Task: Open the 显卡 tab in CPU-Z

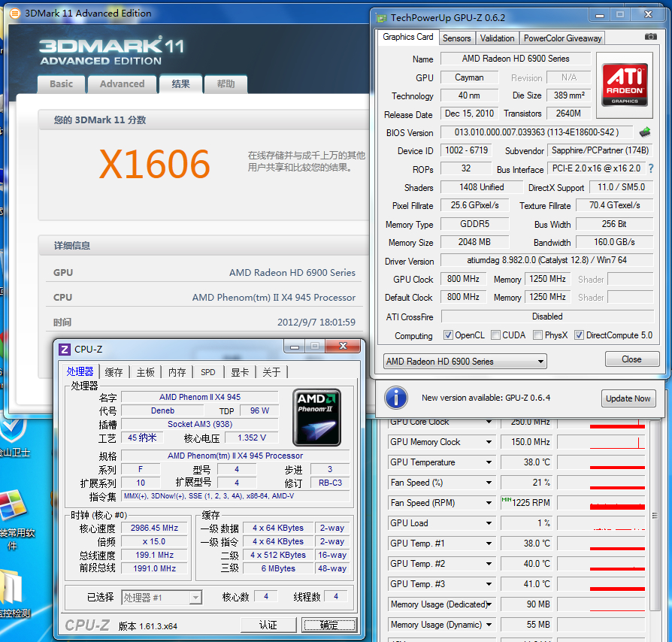Action: pyautogui.click(x=240, y=372)
